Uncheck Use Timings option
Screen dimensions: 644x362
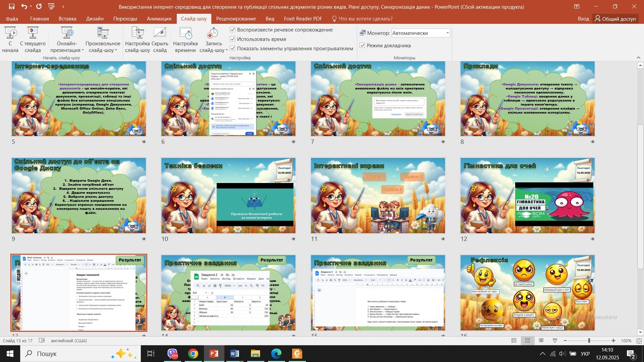(233, 39)
